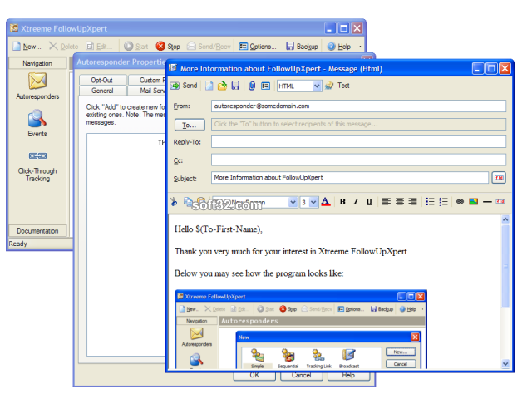Align text left
Screen dimensions: 532x399
386,202
